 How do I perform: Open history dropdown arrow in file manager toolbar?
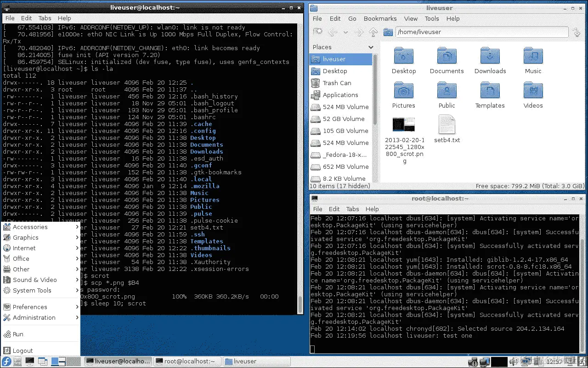(x=345, y=32)
